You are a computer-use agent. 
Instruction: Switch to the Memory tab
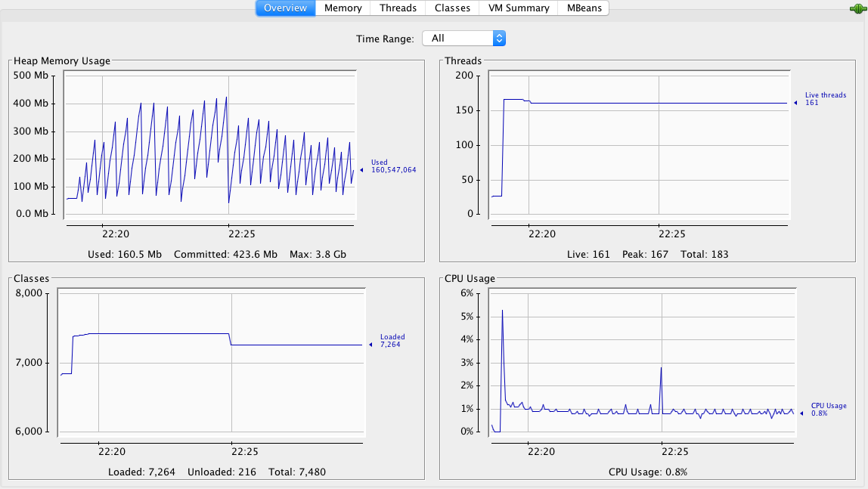[343, 8]
